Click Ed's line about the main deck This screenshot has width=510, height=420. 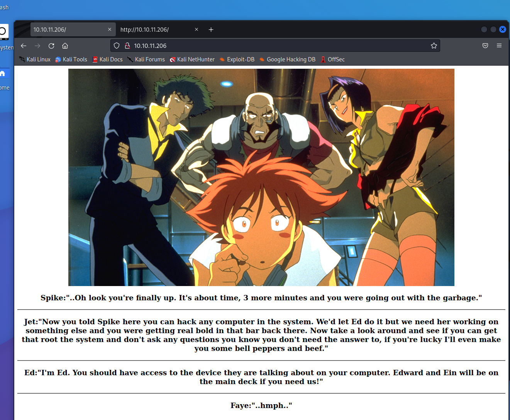(x=261, y=377)
